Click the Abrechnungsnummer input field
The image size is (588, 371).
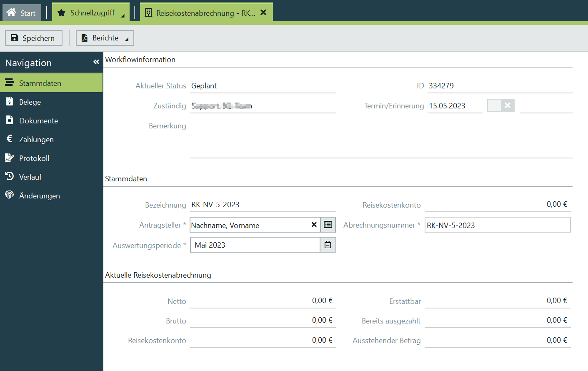[x=497, y=225]
